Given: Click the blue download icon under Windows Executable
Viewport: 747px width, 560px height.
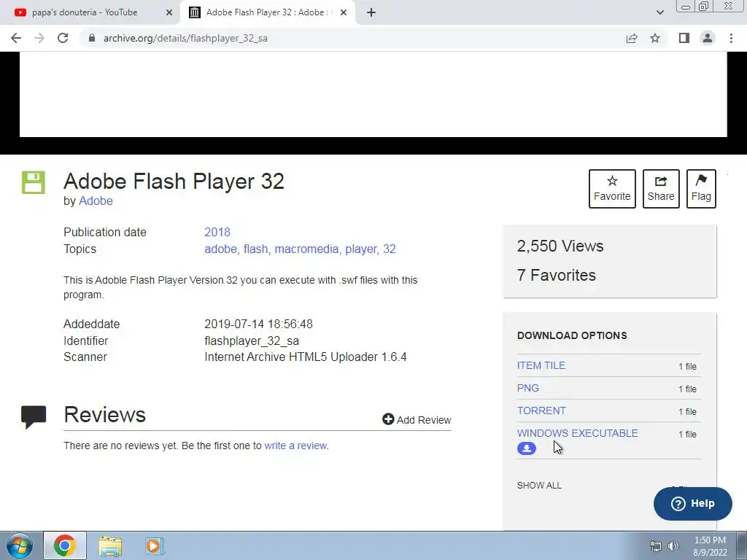Looking at the screenshot, I should [x=527, y=448].
